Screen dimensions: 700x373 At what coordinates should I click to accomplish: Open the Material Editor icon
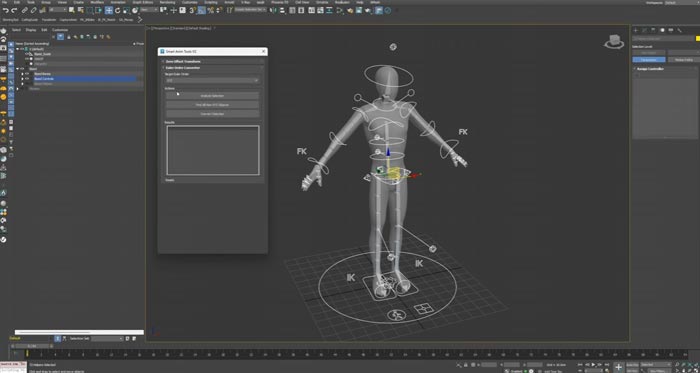click(339, 10)
